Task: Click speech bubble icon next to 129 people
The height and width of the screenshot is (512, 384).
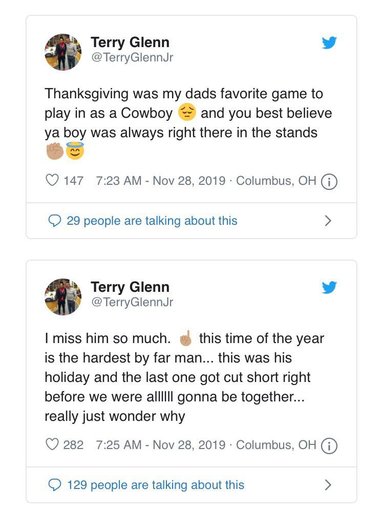Action: (55, 485)
